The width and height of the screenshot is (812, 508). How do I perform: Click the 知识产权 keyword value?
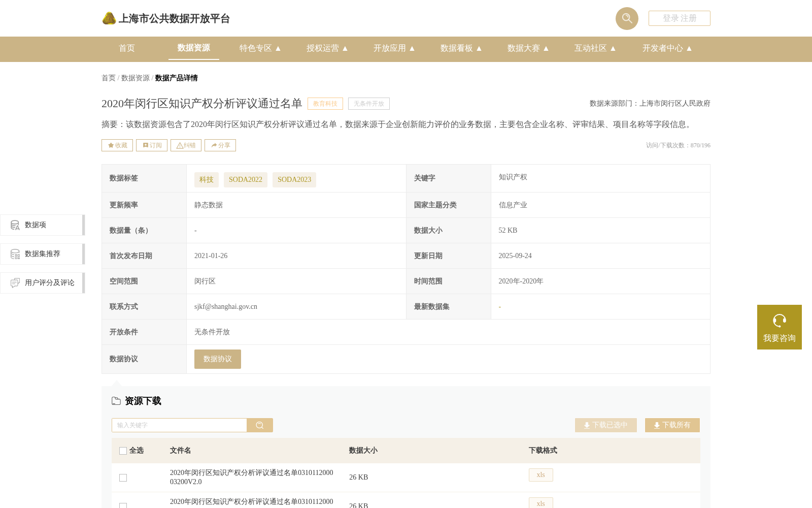513,177
